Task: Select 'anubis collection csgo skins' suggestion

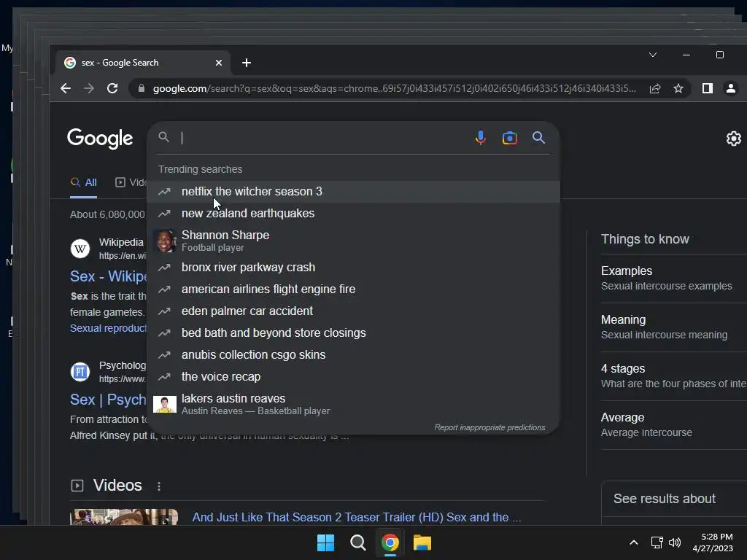Action: point(354,355)
